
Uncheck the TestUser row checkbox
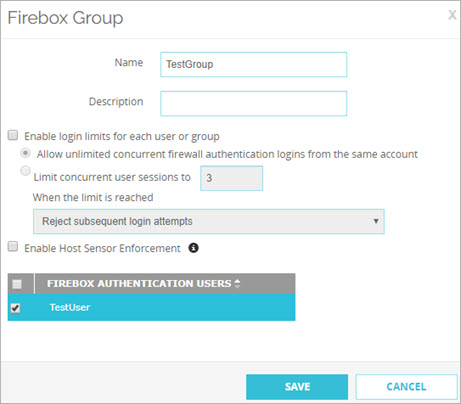click(x=15, y=308)
